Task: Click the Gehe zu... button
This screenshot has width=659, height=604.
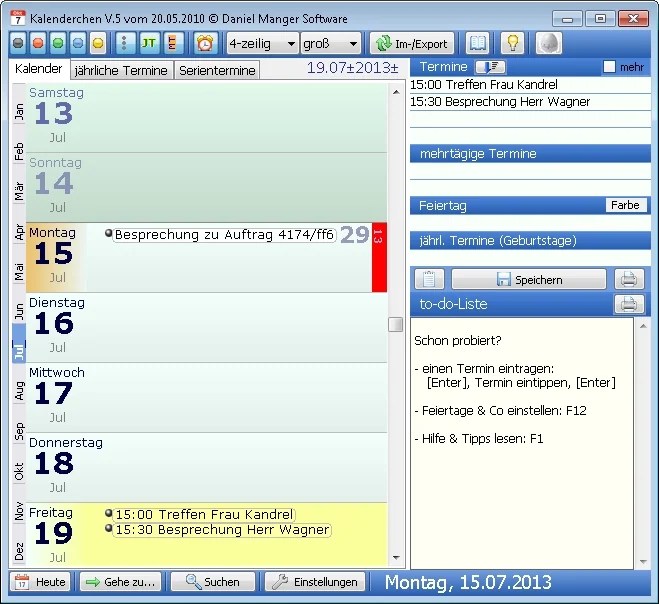Action: [x=120, y=582]
